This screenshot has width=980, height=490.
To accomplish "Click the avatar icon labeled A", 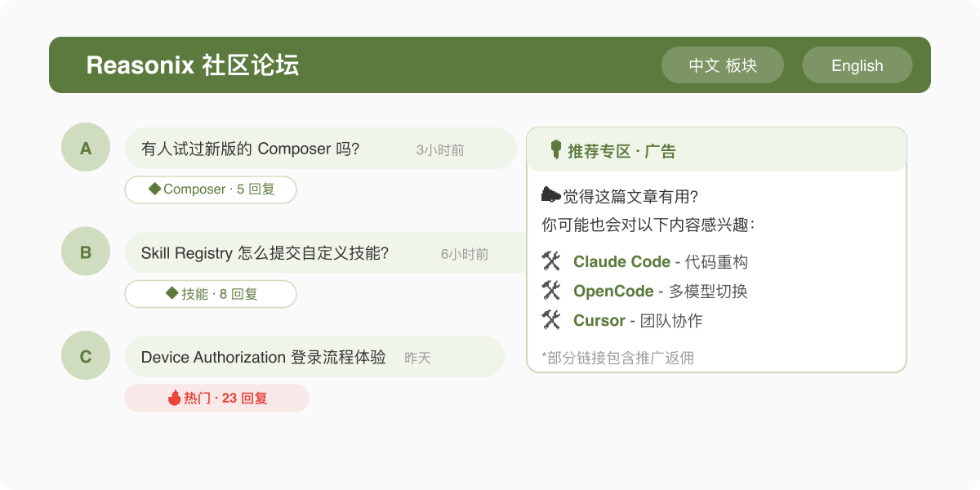I will coord(86,148).
